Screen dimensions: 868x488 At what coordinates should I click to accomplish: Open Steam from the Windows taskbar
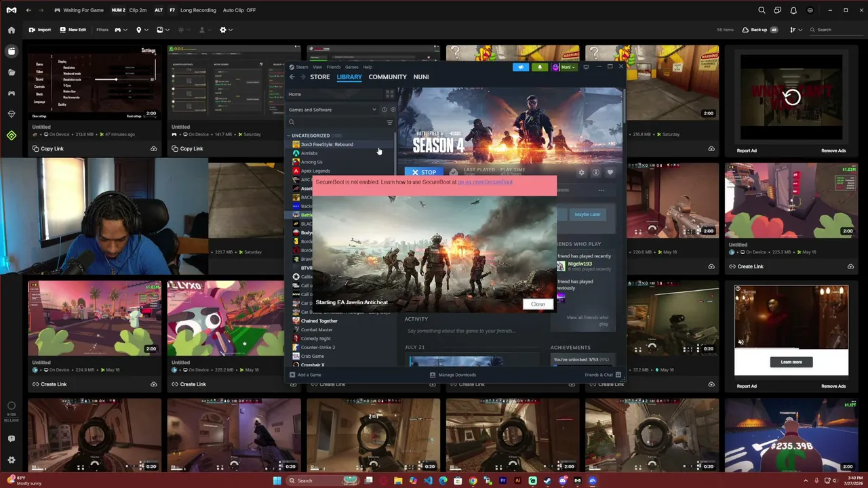[547, 481]
